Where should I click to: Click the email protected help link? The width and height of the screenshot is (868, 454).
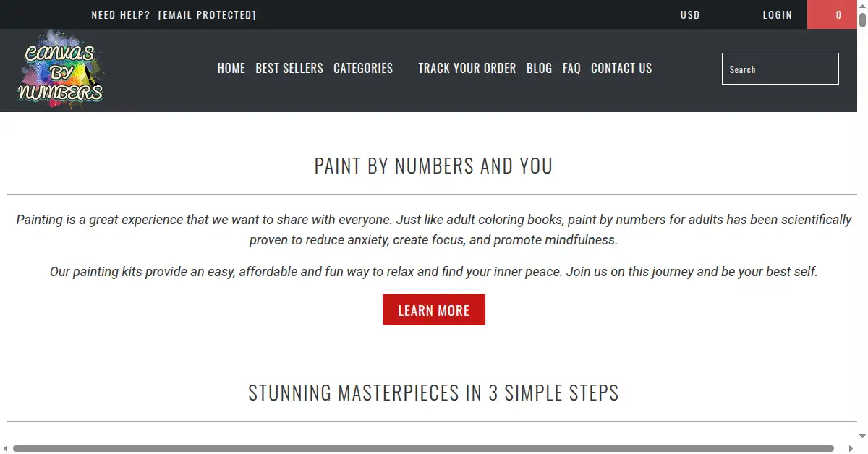tap(207, 14)
